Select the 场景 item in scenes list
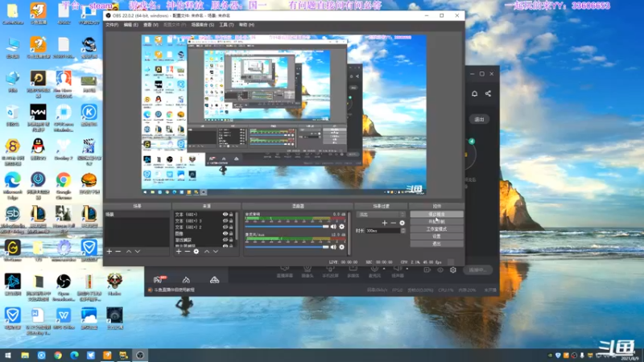 coord(136,215)
